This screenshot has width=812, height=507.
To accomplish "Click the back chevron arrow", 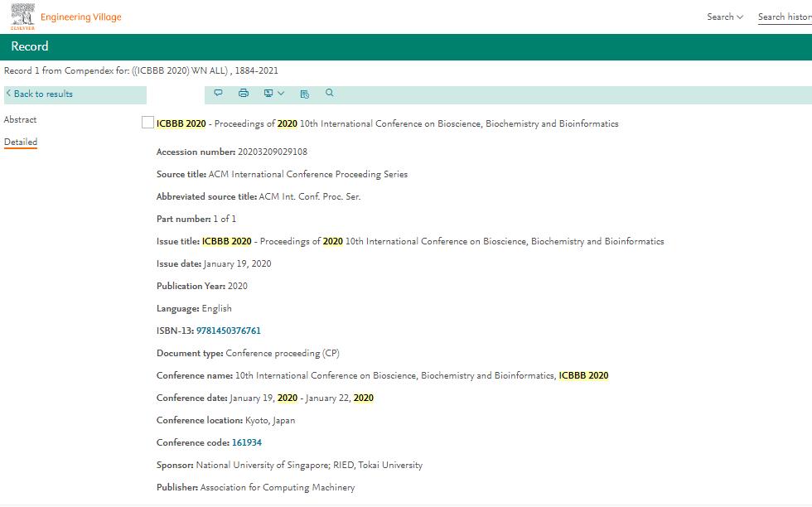I will 8,94.
